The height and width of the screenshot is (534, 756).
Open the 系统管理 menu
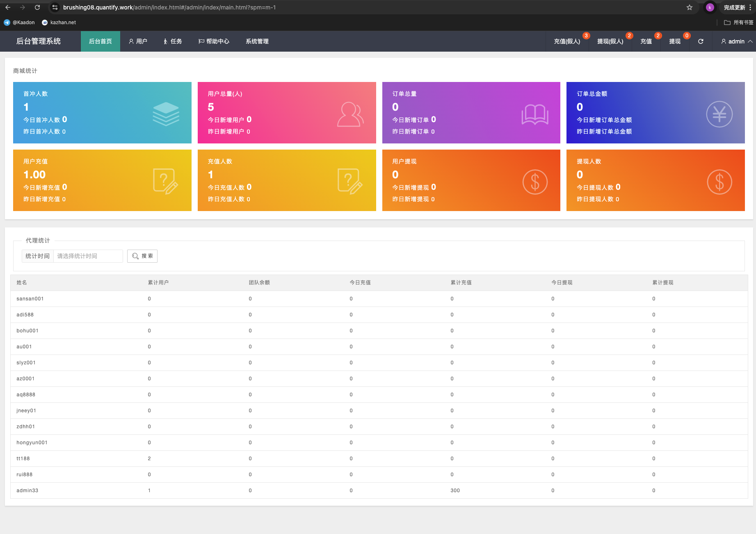pos(257,41)
